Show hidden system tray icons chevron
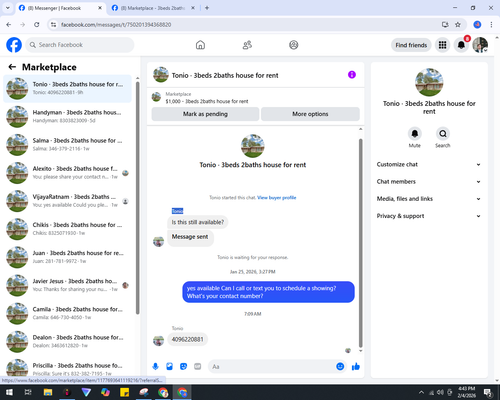 [421, 392]
